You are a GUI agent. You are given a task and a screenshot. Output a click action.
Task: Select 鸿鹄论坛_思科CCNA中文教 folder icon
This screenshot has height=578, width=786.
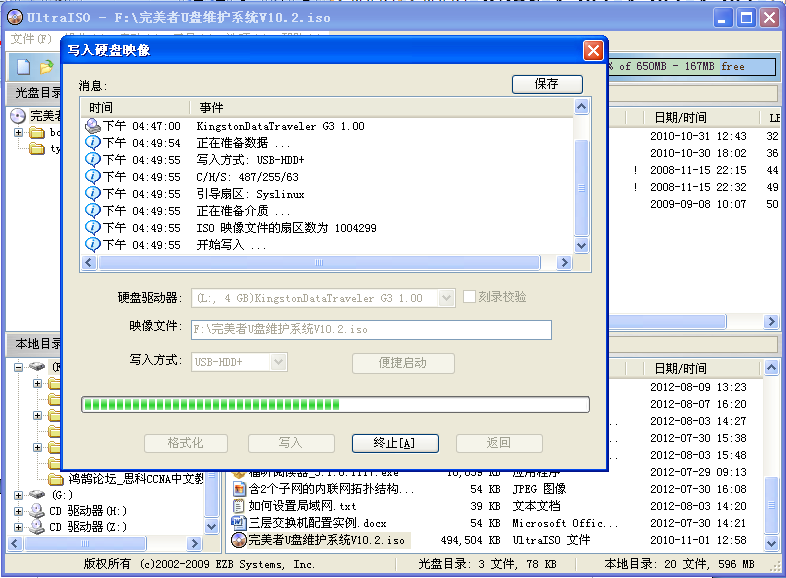[x=55, y=479]
